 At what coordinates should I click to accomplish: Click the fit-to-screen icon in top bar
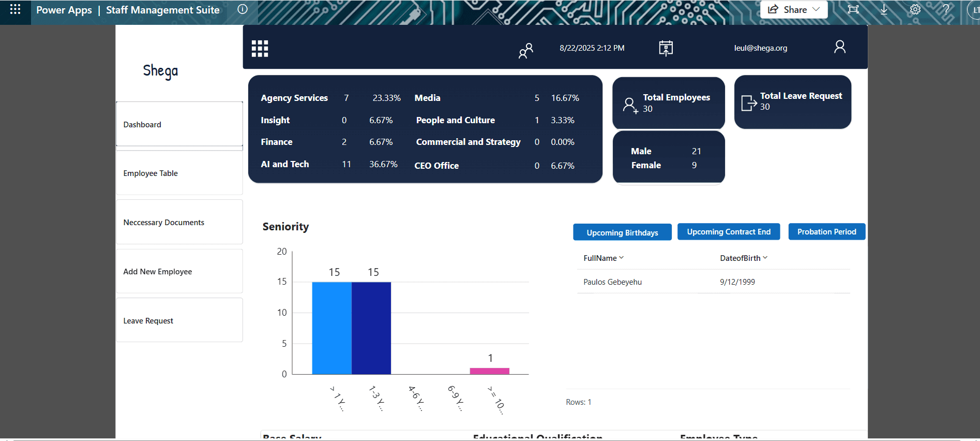[x=853, y=9]
